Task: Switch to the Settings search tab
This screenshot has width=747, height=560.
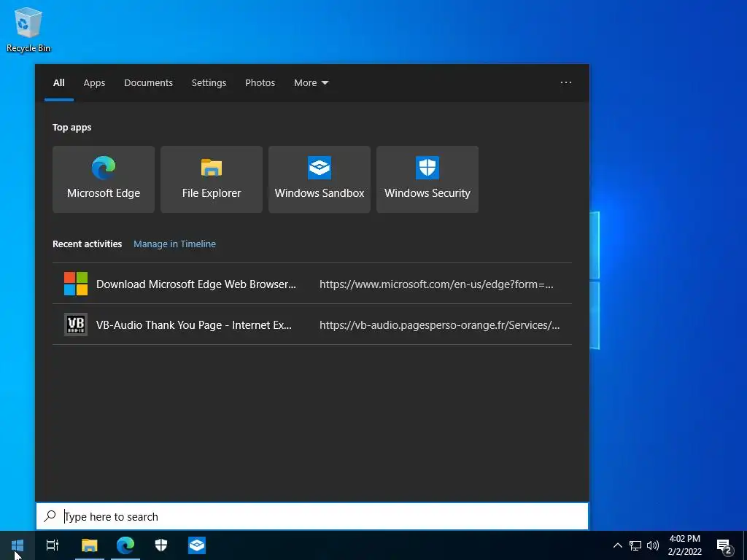Action: (x=209, y=83)
